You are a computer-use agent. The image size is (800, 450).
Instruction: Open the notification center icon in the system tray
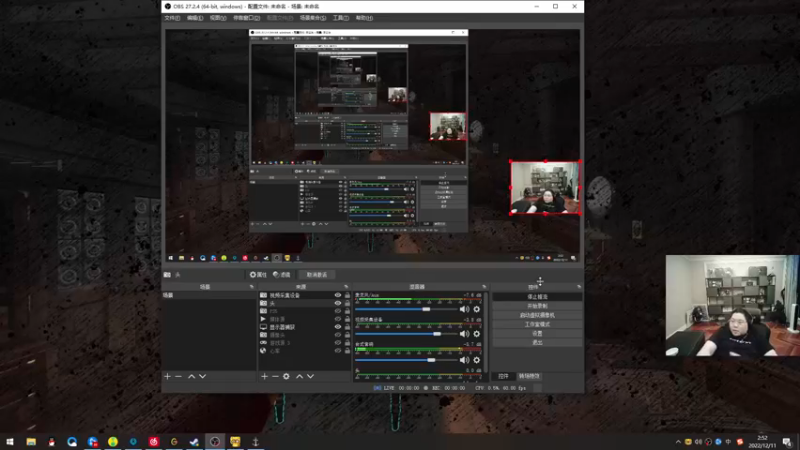click(x=787, y=442)
